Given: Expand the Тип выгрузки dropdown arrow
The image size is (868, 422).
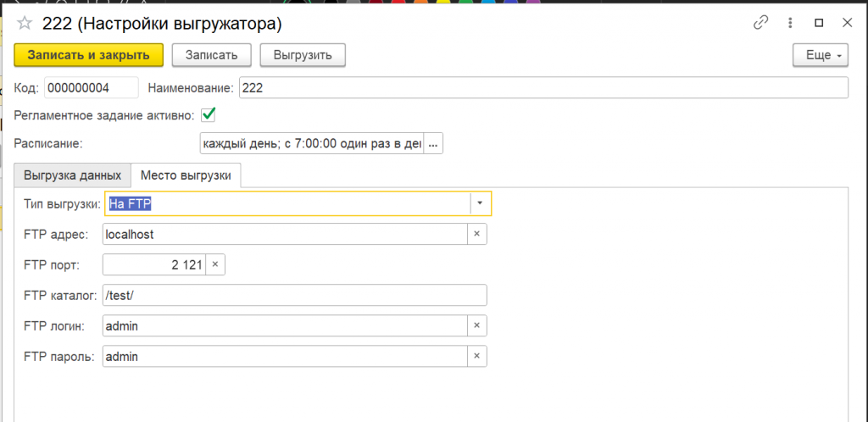Looking at the screenshot, I should (x=480, y=203).
